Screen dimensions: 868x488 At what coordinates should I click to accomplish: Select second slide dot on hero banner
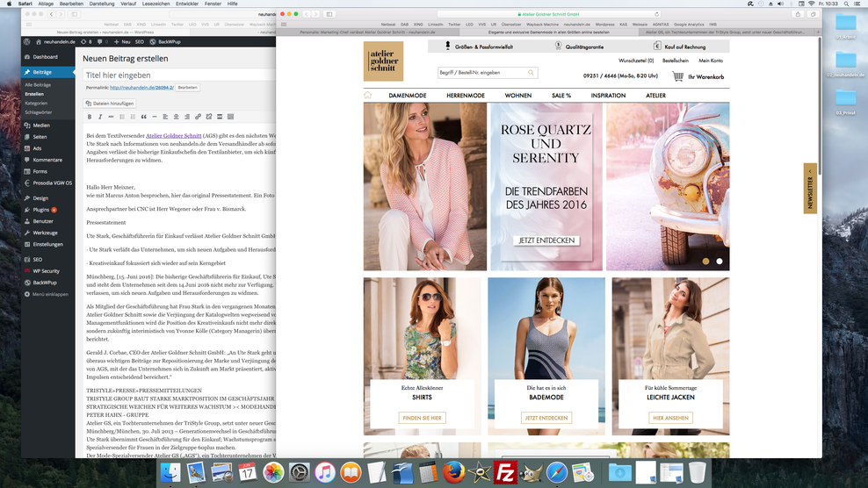point(720,262)
